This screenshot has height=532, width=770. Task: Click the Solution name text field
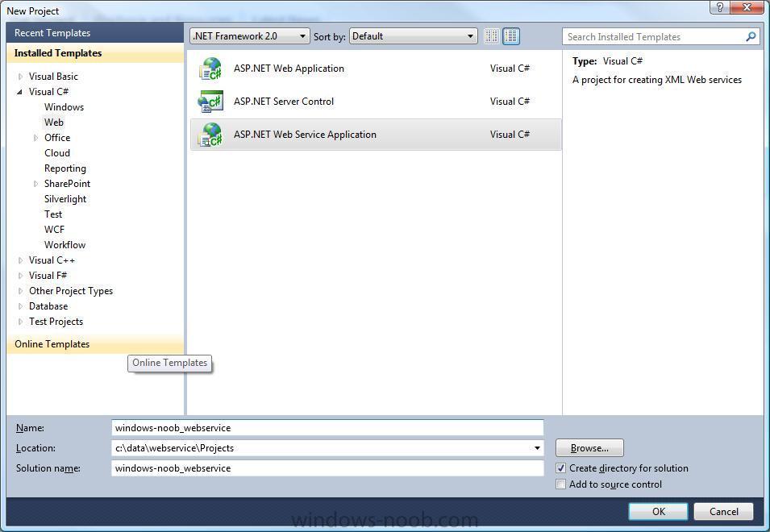327,468
